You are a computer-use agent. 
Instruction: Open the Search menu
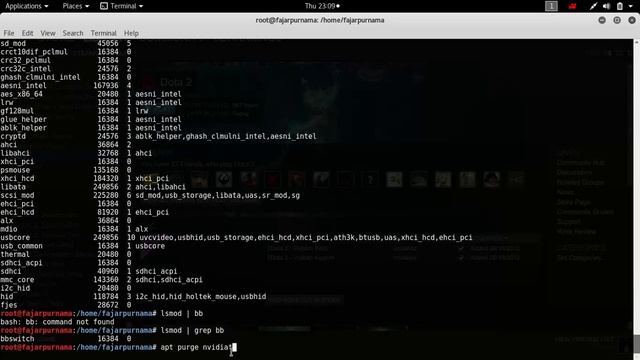pos(73,33)
